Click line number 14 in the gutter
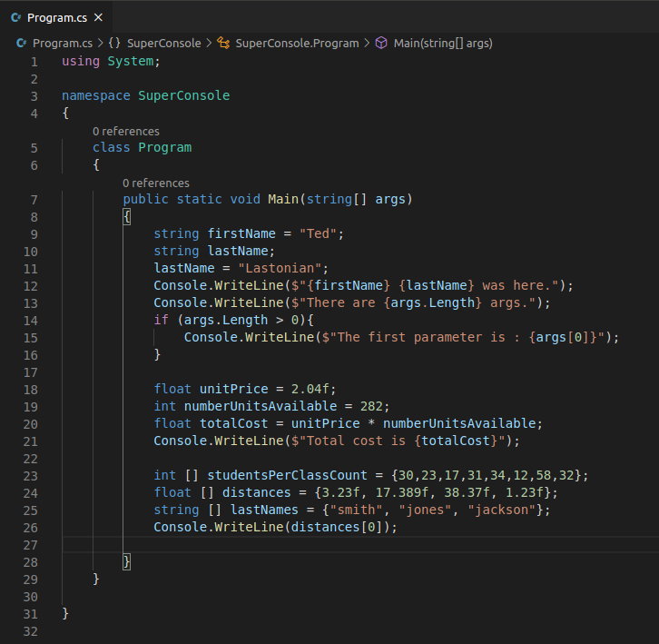Viewport: 659px width, 644px height. coord(31,321)
